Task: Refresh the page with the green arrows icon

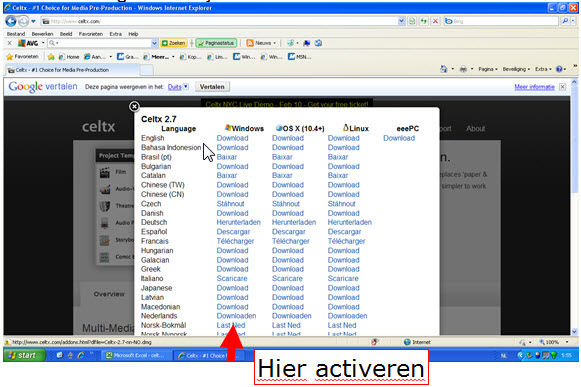Action: 424,21
